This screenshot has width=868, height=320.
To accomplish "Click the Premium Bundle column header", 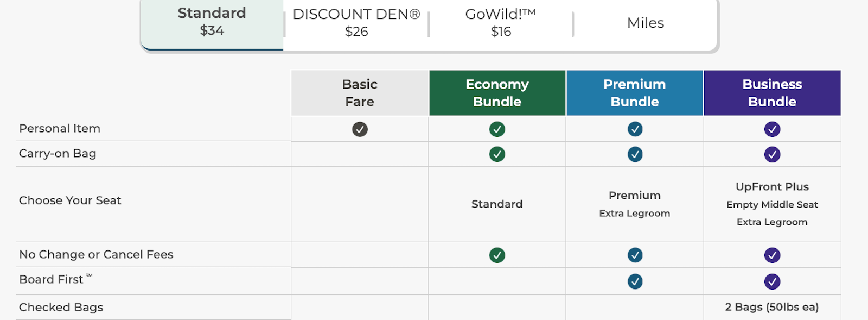I will (x=634, y=92).
